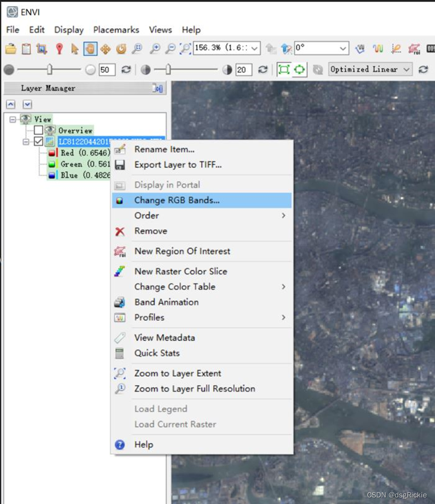Select the orange Fly navigation tool

106,49
